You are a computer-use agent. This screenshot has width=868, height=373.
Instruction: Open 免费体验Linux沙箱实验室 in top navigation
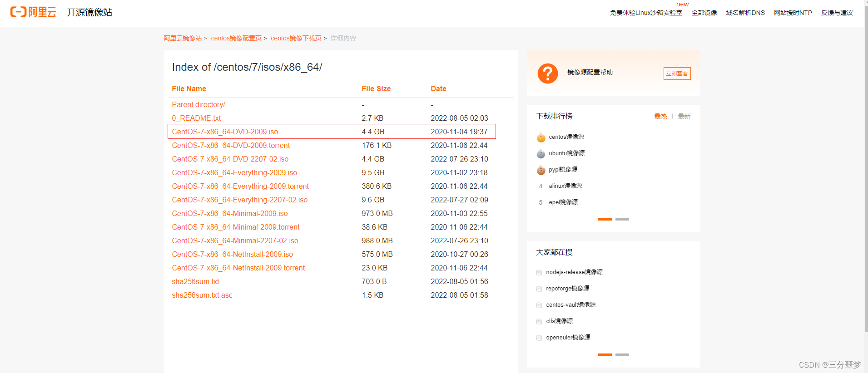[646, 13]
